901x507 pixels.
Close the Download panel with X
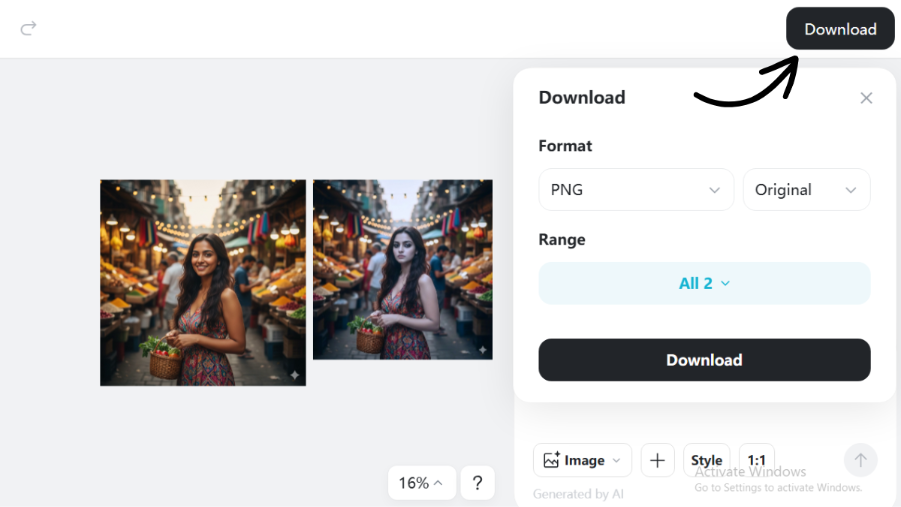(x=866, y=98)
